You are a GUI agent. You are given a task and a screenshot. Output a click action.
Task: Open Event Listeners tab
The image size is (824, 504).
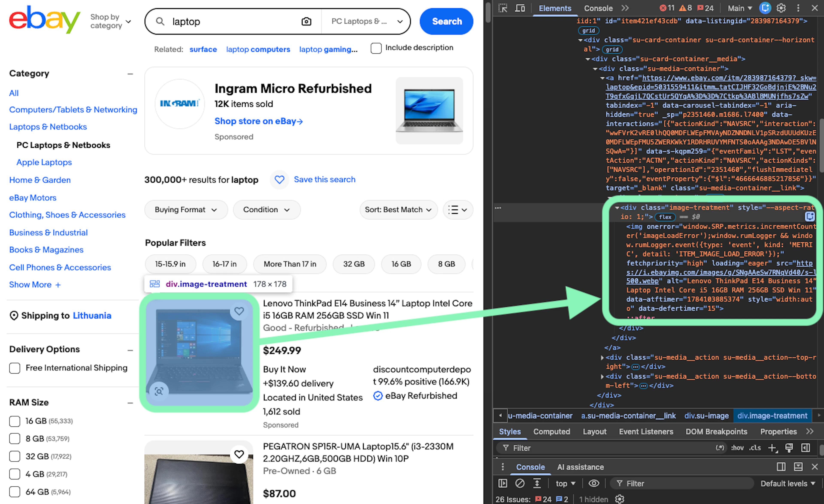[646, 431]
